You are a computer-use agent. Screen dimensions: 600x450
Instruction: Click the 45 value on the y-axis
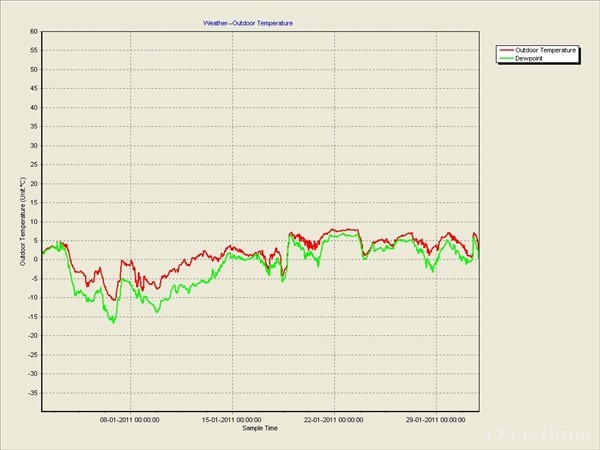tap(33, 89)
